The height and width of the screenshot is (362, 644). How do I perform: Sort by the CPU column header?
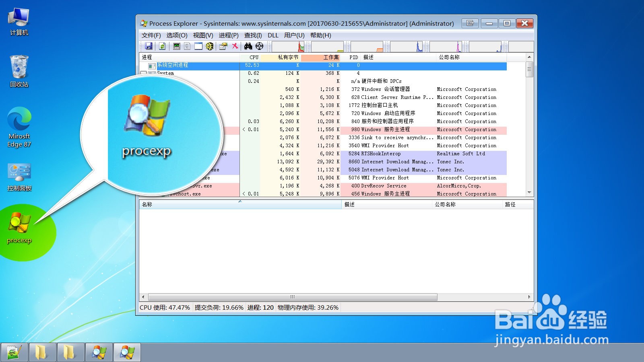[x=250, y=58]
